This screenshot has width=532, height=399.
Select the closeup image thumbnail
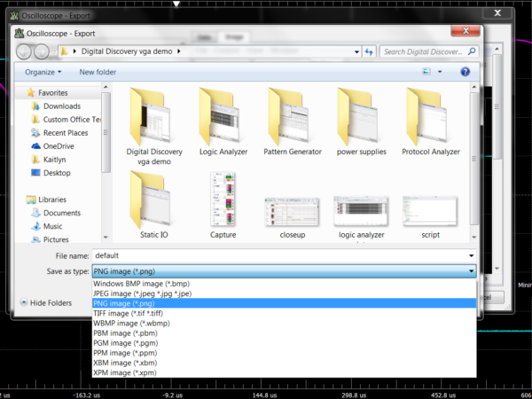point(292,212)
